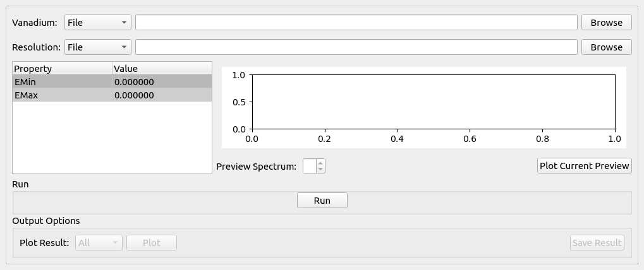Image resolution: width=644 pixels, height=270 pixels.
Task: Select the EMin property row
Action: pyautogui.click(x=62, y=82)
